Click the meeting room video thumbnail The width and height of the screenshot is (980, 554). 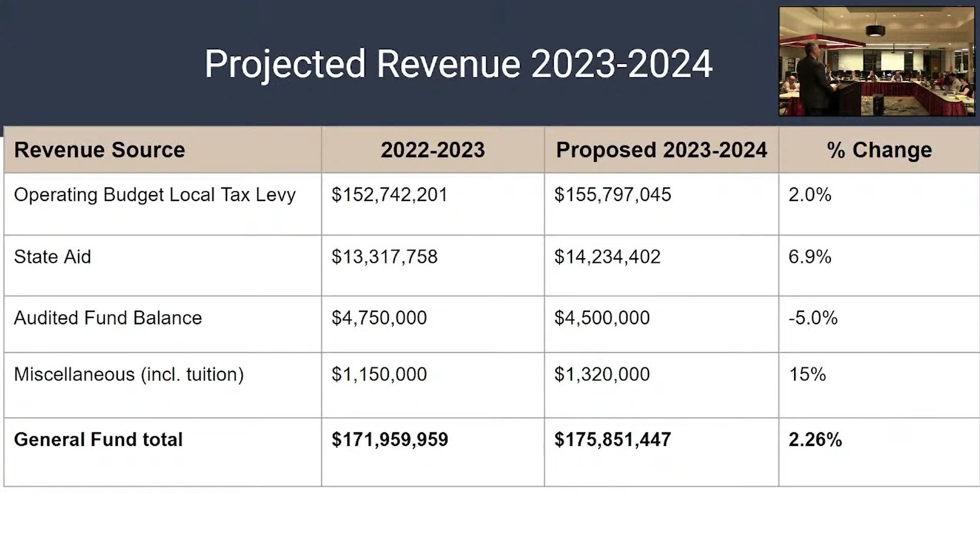click(x=876, y=61)
